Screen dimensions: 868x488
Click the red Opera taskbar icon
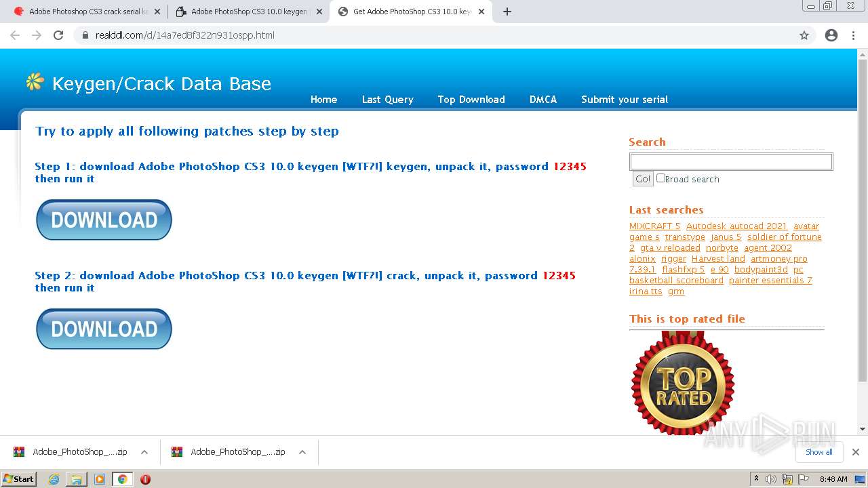tap(145, 479)
